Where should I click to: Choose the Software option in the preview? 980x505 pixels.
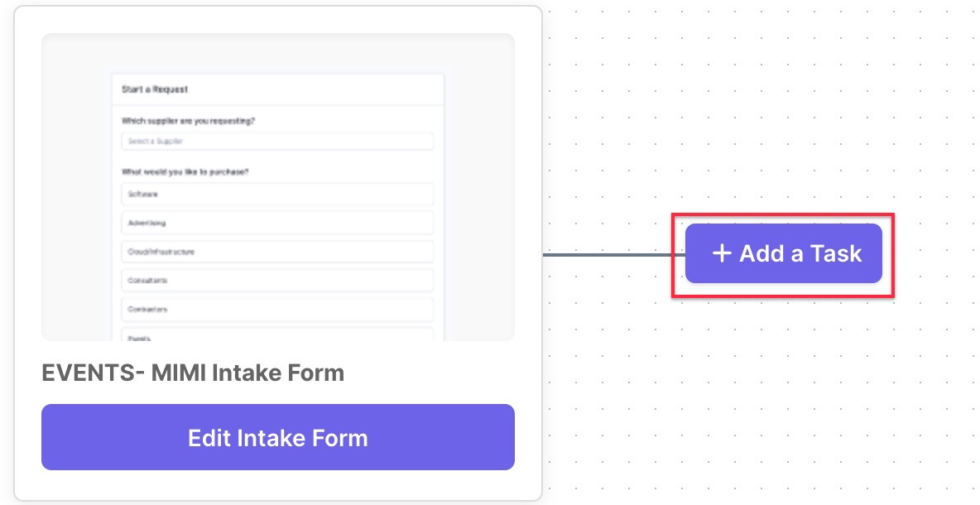(277, 195)
